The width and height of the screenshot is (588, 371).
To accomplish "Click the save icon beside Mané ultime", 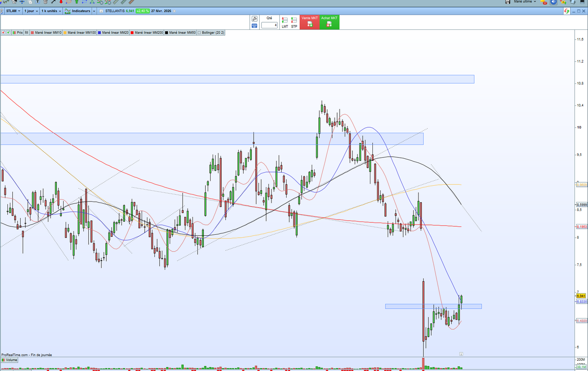I will pyautogui.click(x=508, y=1).
